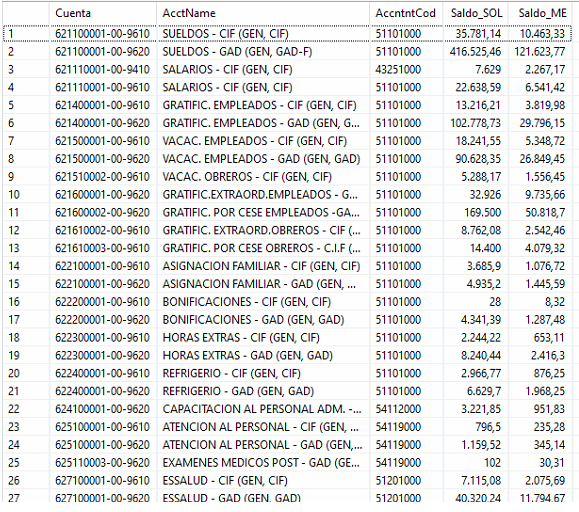
Task: Click Saldo_SOL value 796,5
Action: pyautogui.click(x=476, y=427)
